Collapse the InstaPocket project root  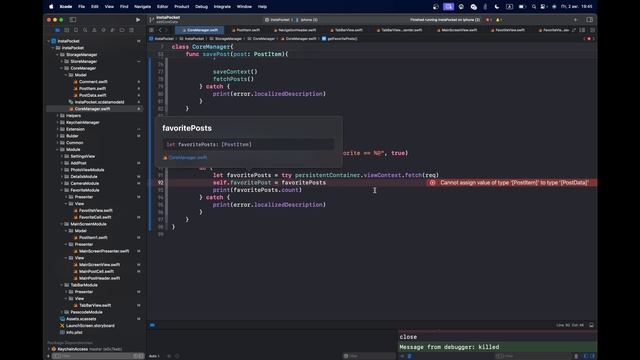point(49,41)
